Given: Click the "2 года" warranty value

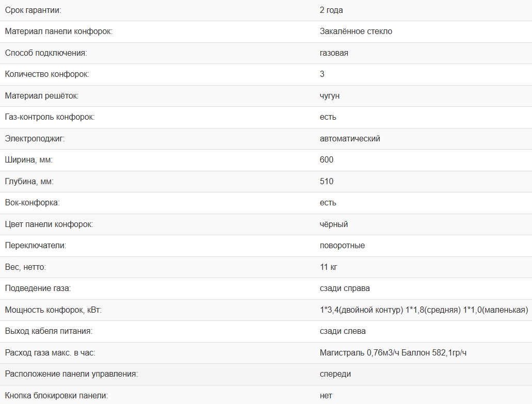Looking at the screenshot, I should coord(331,10).
